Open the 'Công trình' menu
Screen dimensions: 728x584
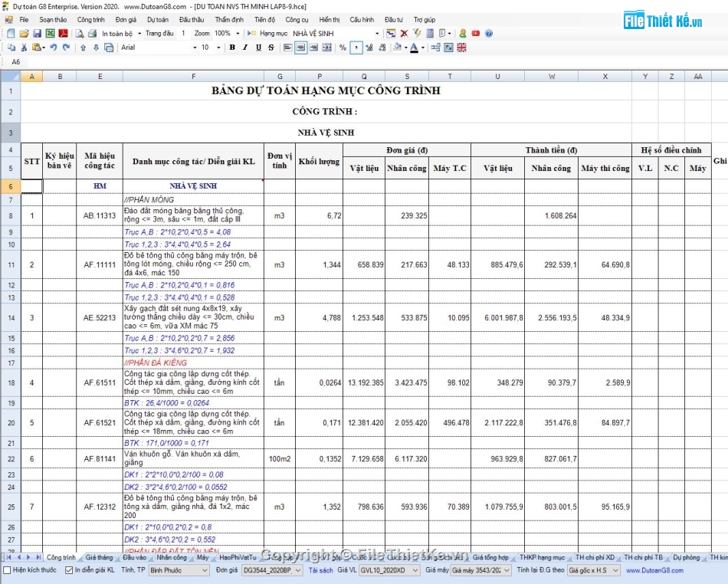point(91,19)
